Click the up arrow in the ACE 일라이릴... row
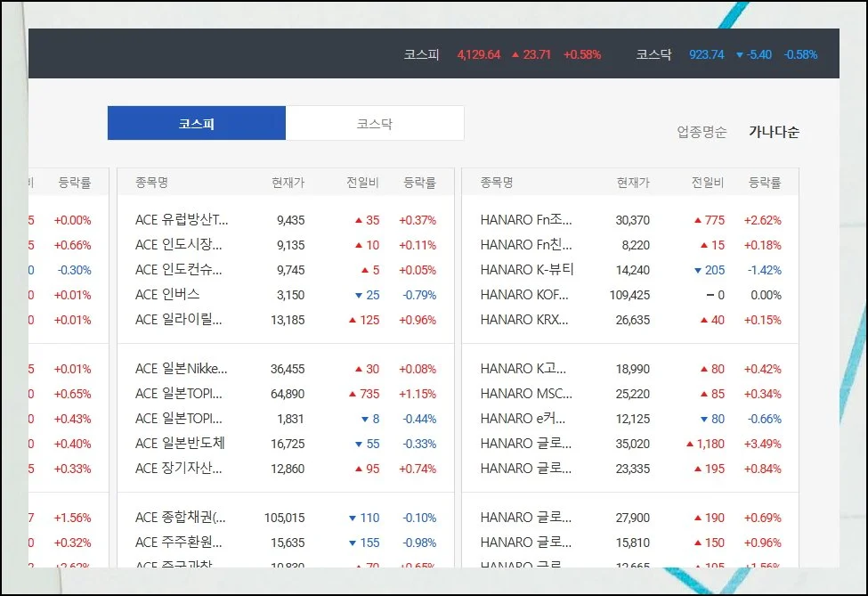Image resolution: width=868 pixels, height=596 pixels. (x=353, y=320)
